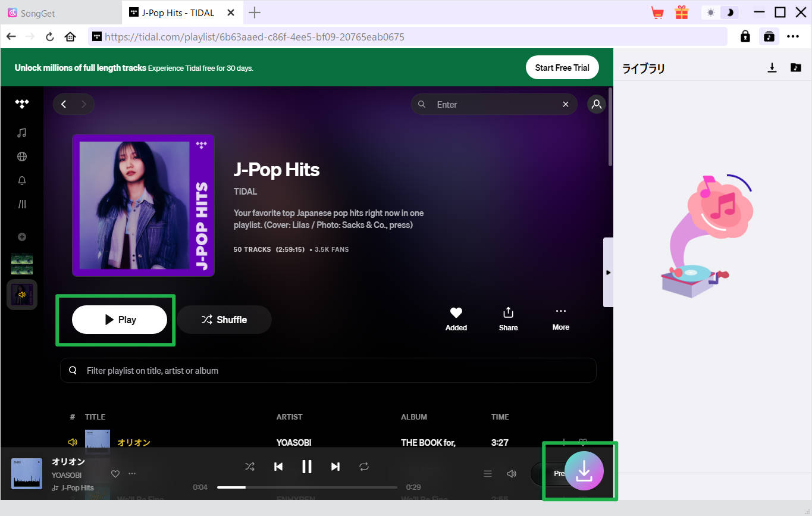Click the YOASOBI artist in track row
This screenshot has height=516, width=812.
click(x=294, y=443)
